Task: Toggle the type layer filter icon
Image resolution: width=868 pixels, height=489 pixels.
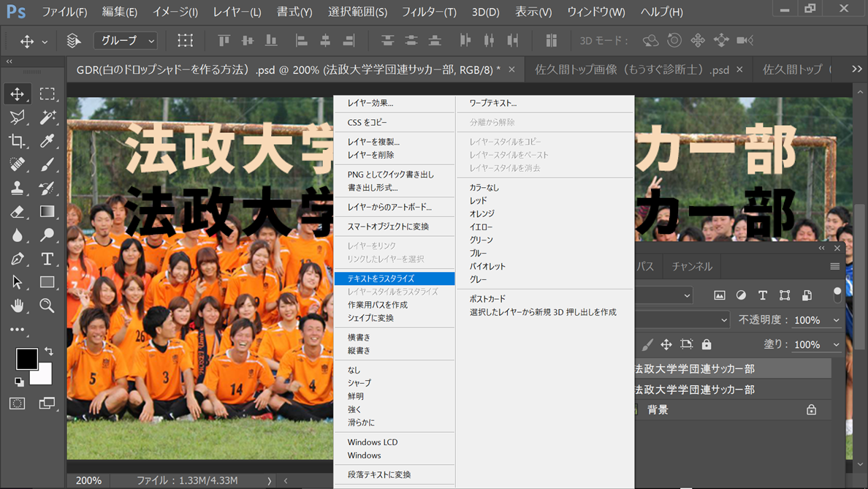Action: (x=762, y=296)
